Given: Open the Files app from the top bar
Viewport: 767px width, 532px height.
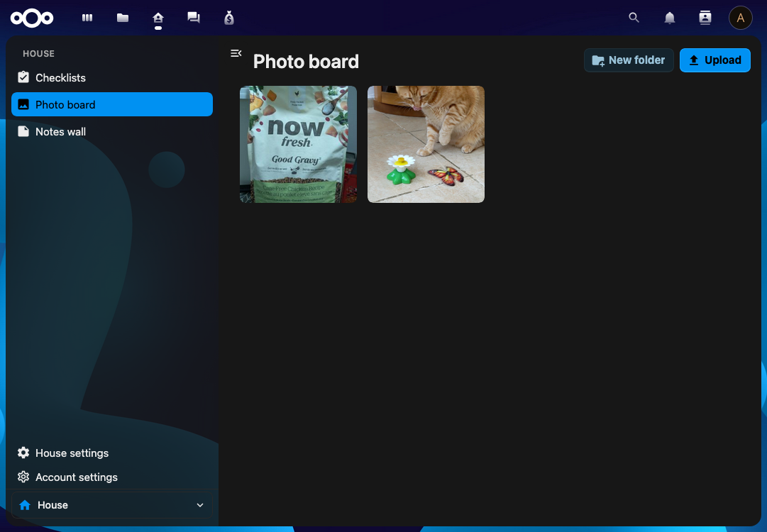Looking at the screenshot, I should click(122, 18).
